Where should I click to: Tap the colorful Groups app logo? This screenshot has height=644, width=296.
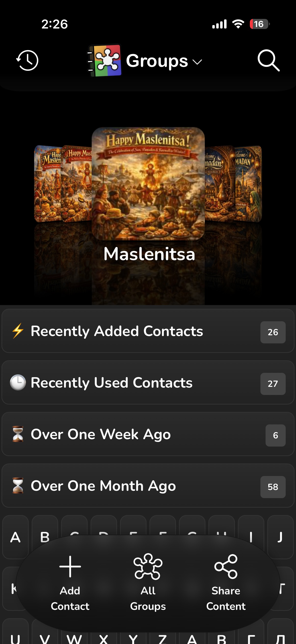pyautogui.click(x=104, y=60)
